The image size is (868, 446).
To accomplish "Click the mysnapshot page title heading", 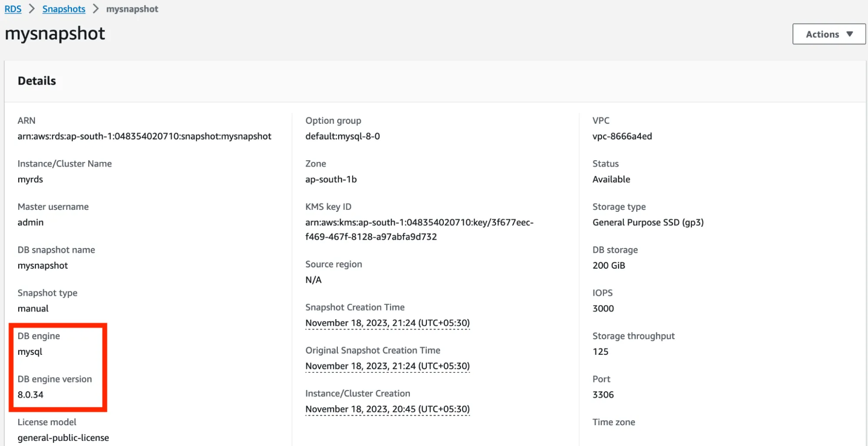I will point(54,33).
